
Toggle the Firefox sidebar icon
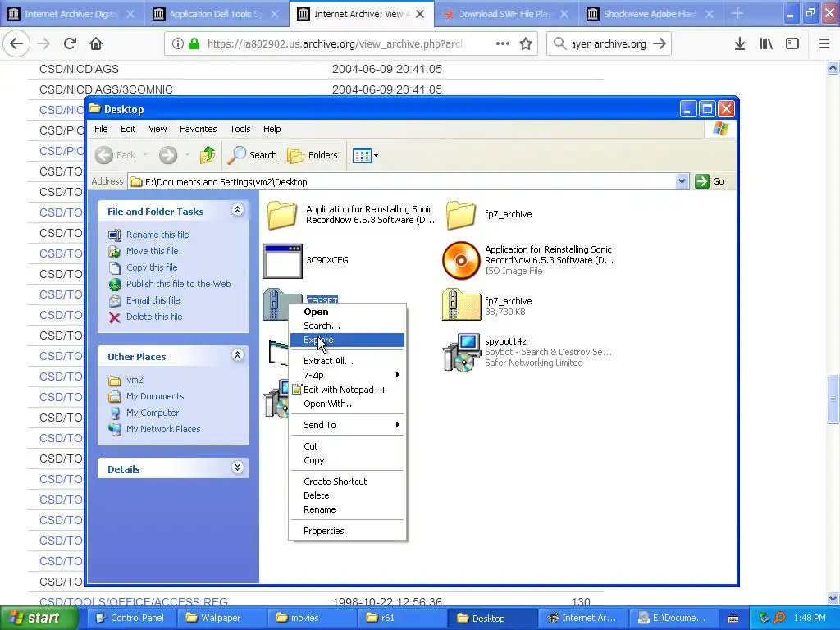[792, 44]
